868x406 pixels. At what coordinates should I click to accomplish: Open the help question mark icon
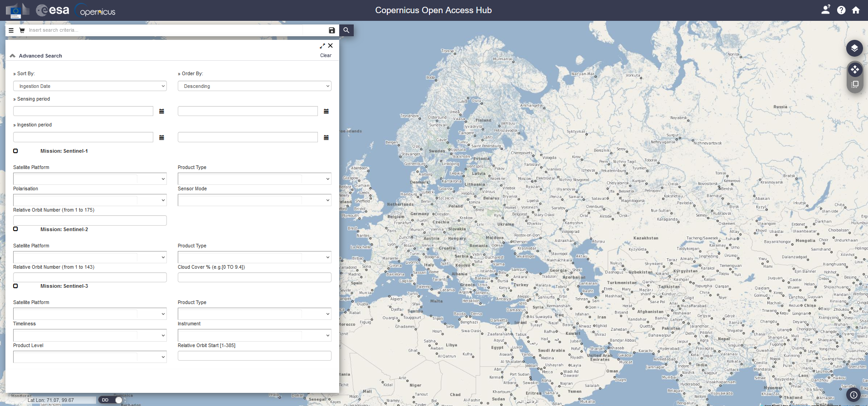[841, 10]
